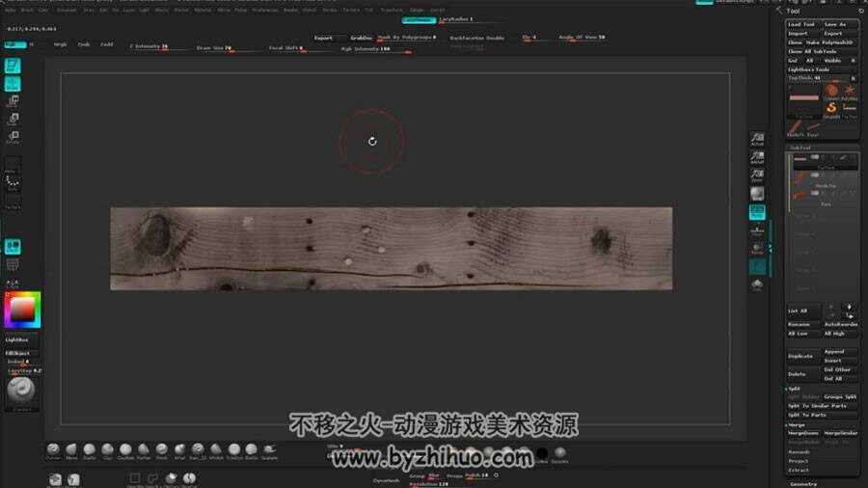This screenshot has height=488, width=868.
Task: Choose the Clay brush icon
Action: click(x=107, y=451)
